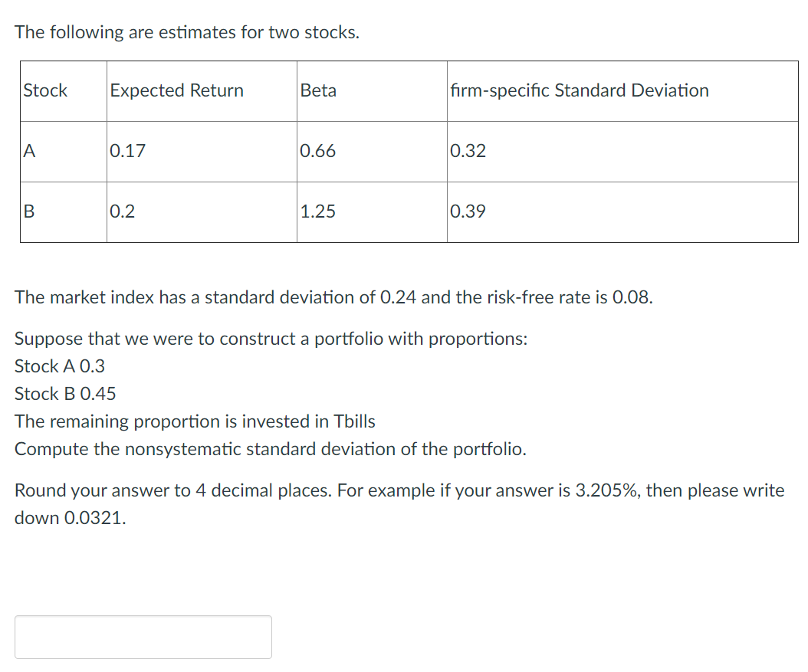Select the 0.17 expected return cell
808x672 pixels.
click(128, 151)
